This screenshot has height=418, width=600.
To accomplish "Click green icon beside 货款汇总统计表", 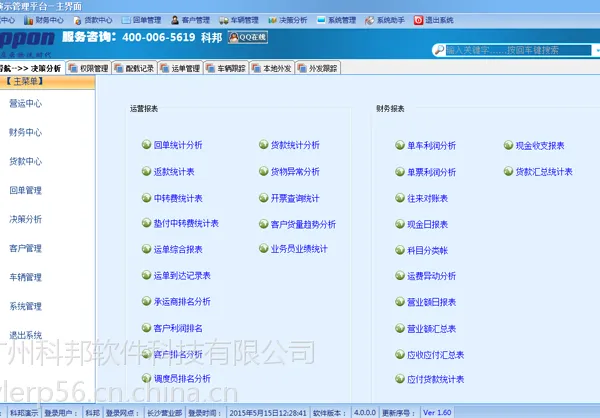I will tap(509, 171).
